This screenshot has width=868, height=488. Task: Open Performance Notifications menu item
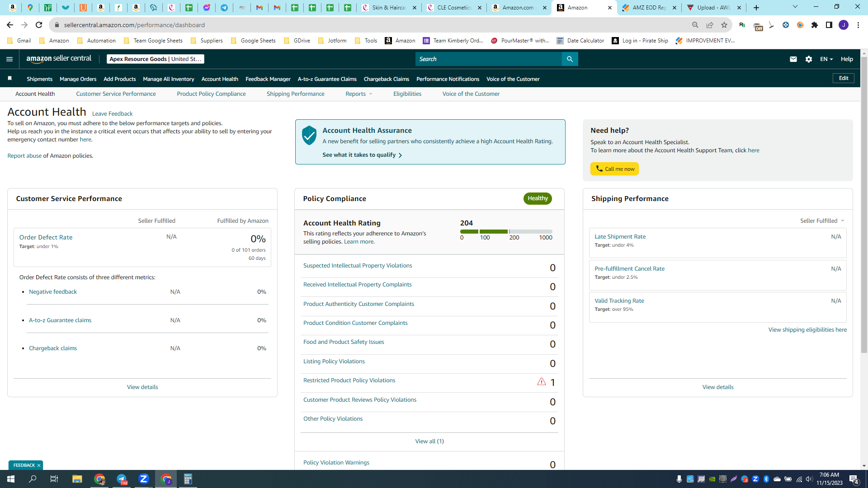coord(448,79)
